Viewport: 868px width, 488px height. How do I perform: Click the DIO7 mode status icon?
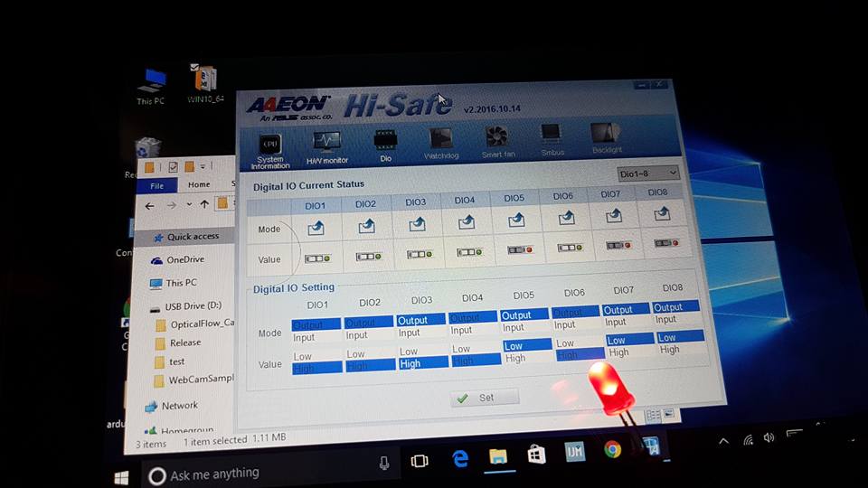(x=614, y=215)
